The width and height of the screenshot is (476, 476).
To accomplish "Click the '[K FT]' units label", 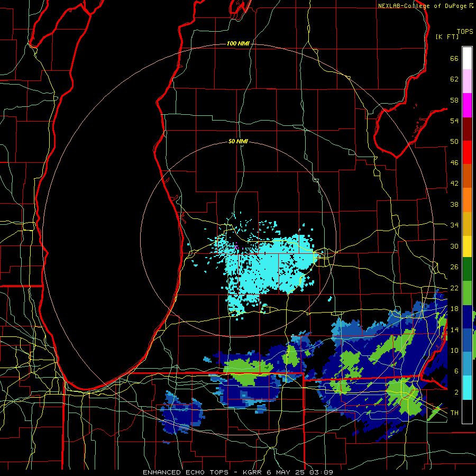I will click(447, 37).
